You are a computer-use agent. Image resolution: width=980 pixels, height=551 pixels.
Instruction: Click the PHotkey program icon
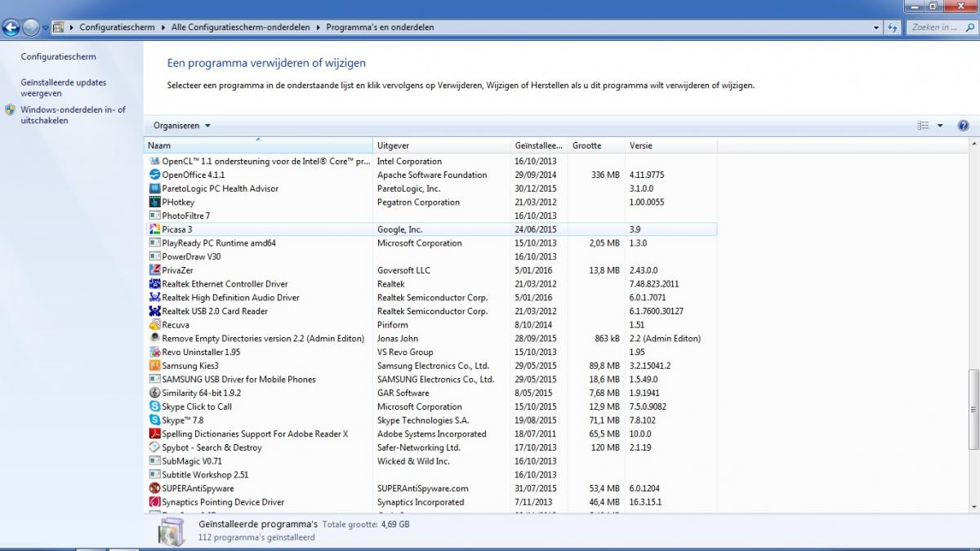[155, 202]
